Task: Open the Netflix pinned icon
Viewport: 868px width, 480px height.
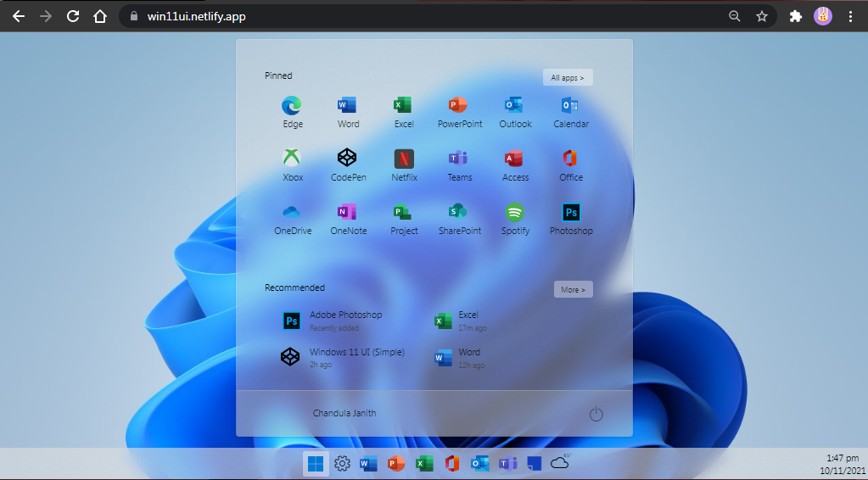Action: 404,166
